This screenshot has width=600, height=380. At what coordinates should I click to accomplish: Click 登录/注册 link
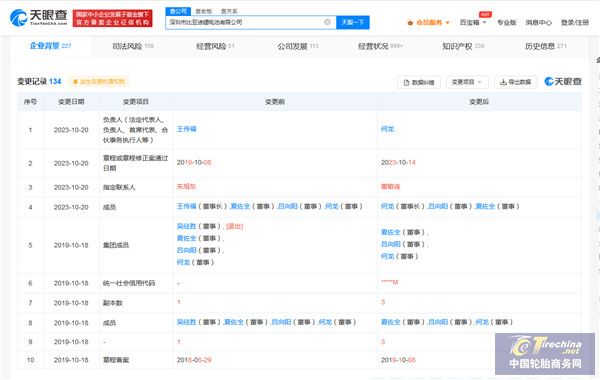coord(574,23)
